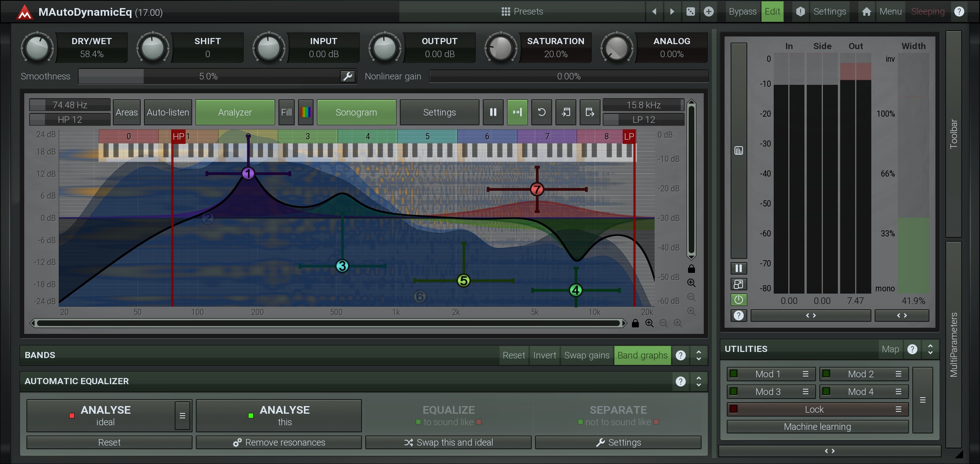Click the home icon in top bar
The height and width of the screenshot is (464, 980).
(866, 12)
